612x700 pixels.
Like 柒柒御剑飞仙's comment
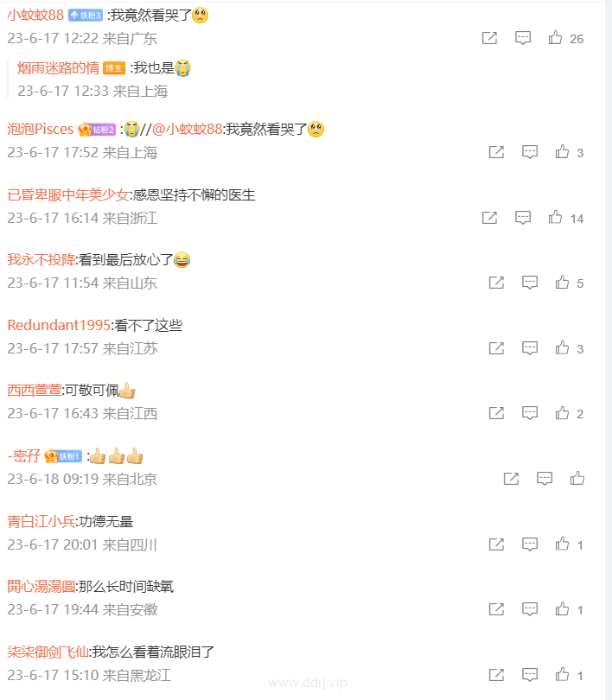click(x=563, y=675)
